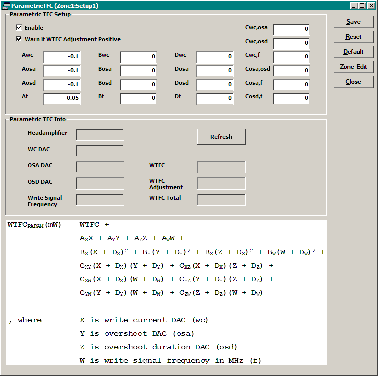Screen dimensions: 378x376
Task: Click the Dwc input field
Action: pyautogui.click(x=215, y=57)
